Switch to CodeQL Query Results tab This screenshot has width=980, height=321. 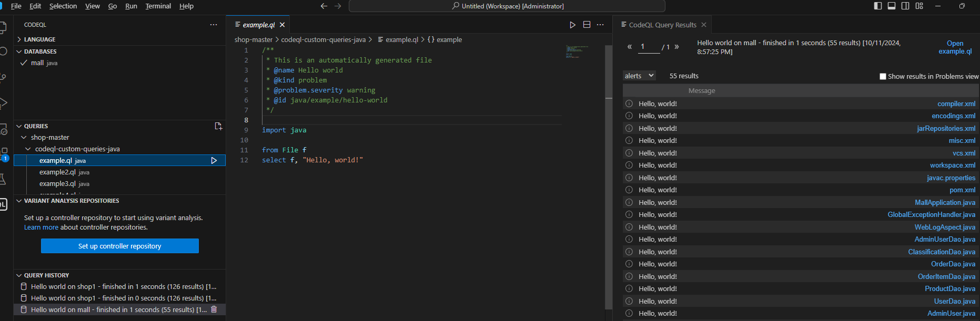click(662, 25)
